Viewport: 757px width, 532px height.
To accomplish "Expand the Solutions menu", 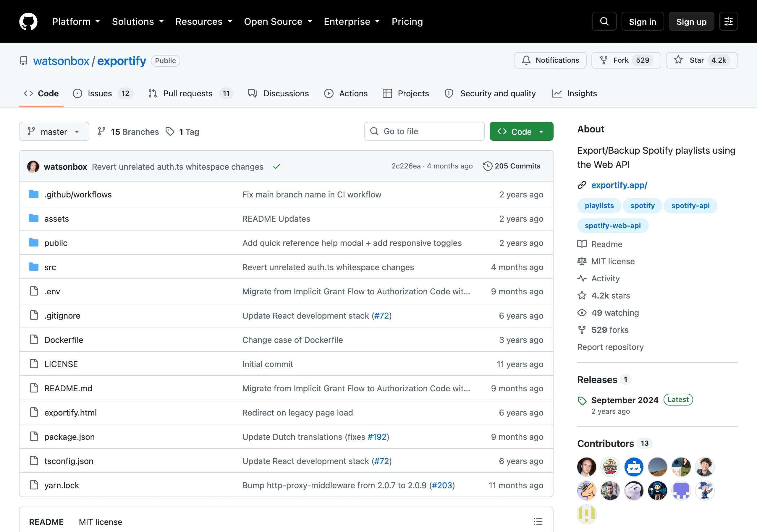I will tap(138, 21).
